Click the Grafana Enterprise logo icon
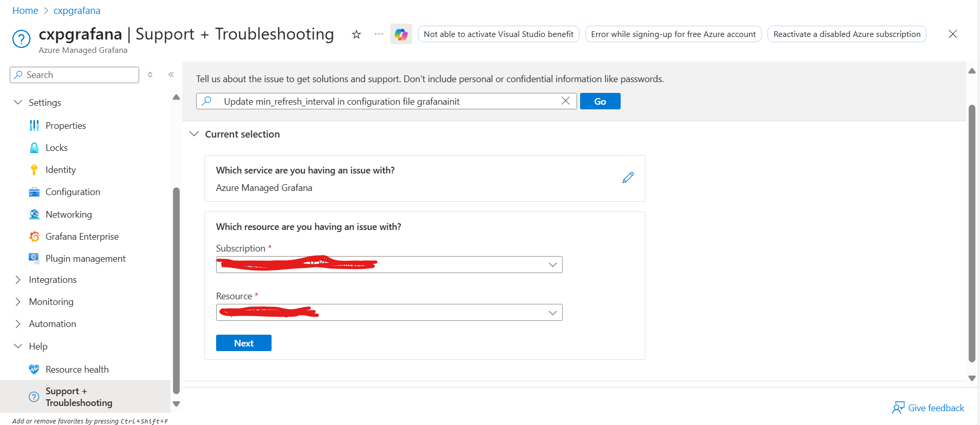Screen dimensions: 980x425 (x=34, y=237)
